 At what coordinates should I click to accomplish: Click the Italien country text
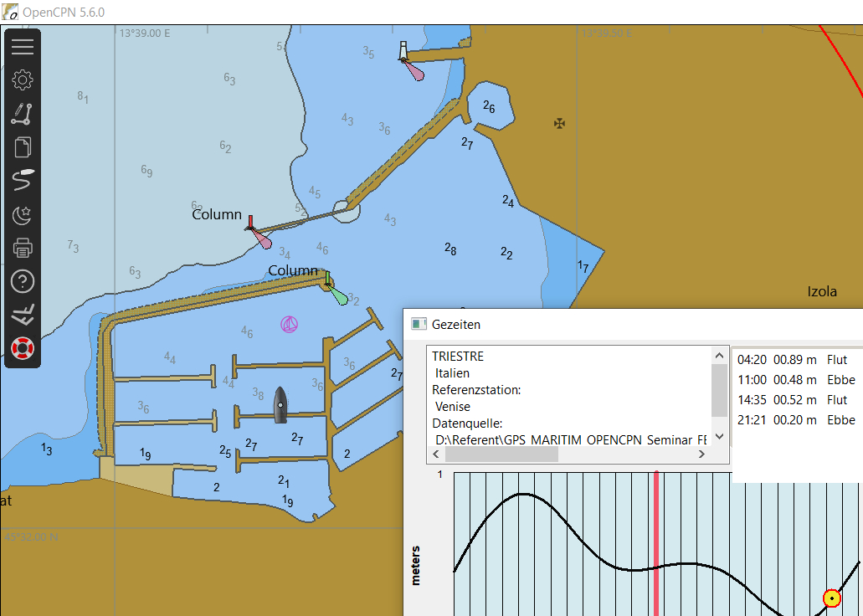(452, 373)
